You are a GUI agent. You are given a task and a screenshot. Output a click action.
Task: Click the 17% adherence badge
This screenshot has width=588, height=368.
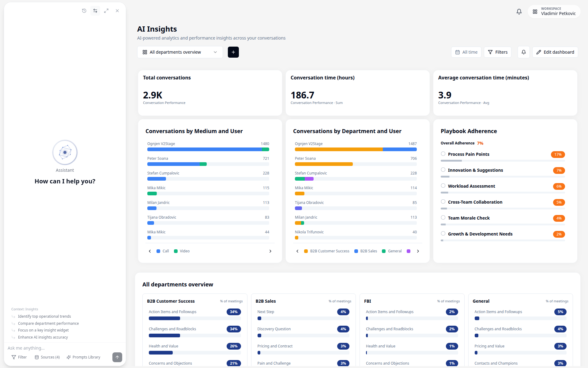click(558, 155)
